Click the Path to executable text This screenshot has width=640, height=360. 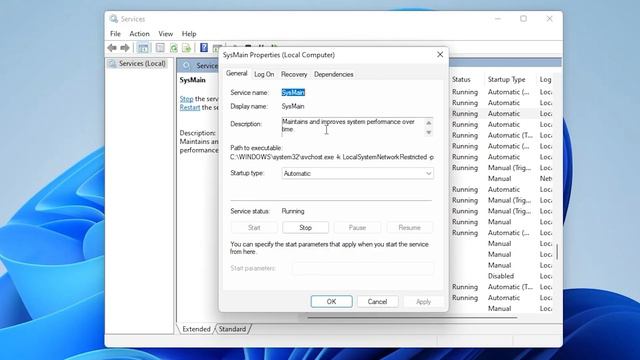[x=332, y=157]
